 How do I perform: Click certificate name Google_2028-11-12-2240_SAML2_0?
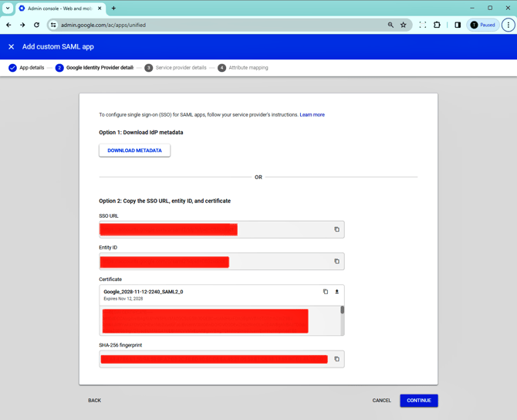[144, 292]
